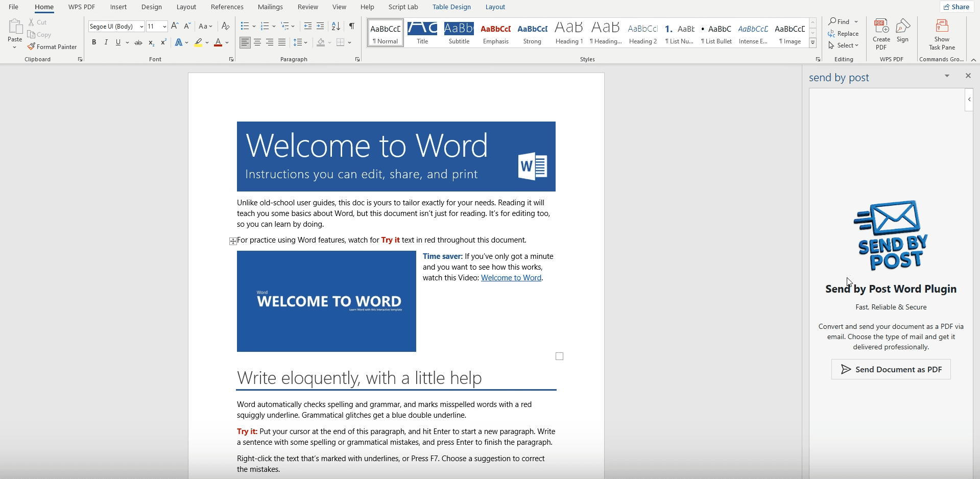Click the table move handle
This screenshot has height=479, width=980.
coord(233,241)
